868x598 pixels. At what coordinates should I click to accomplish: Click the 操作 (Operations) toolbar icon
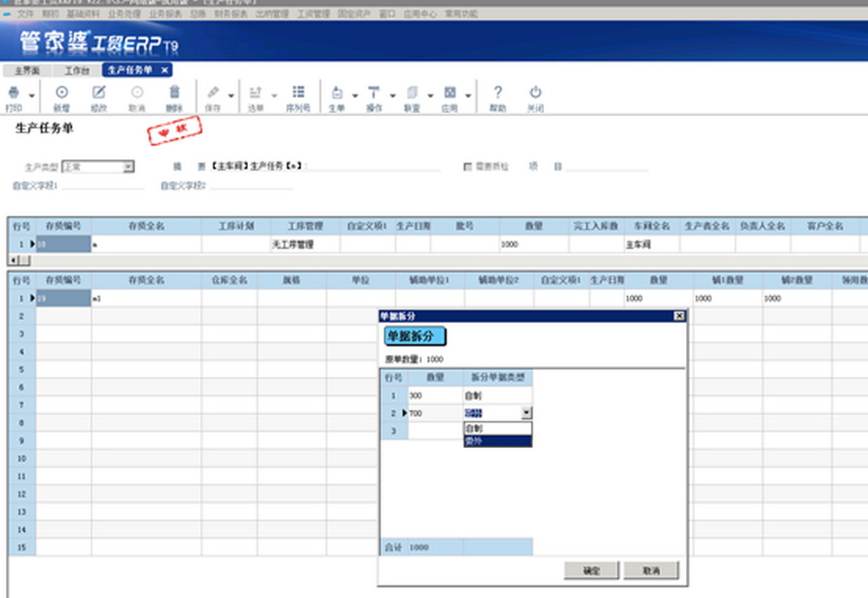374,94
